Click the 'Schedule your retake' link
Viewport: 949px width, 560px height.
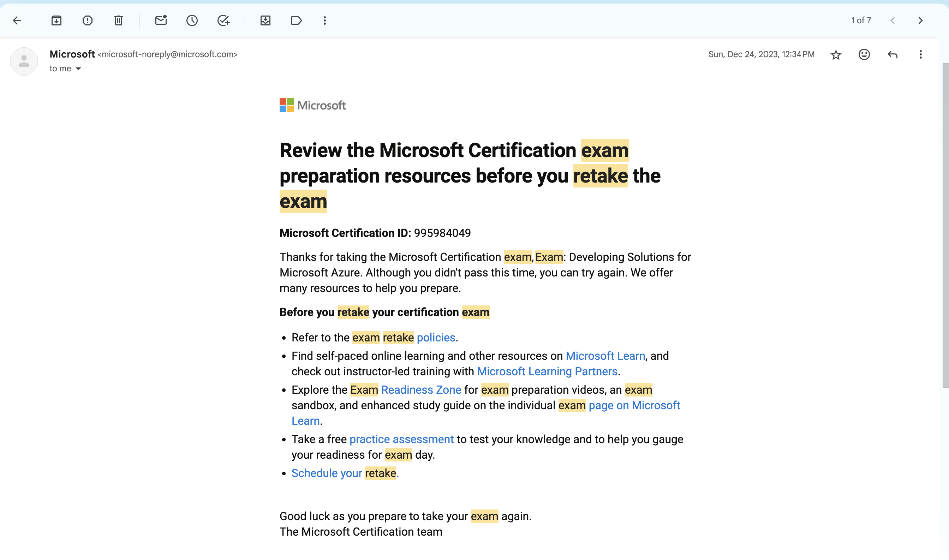click(345, 473)
